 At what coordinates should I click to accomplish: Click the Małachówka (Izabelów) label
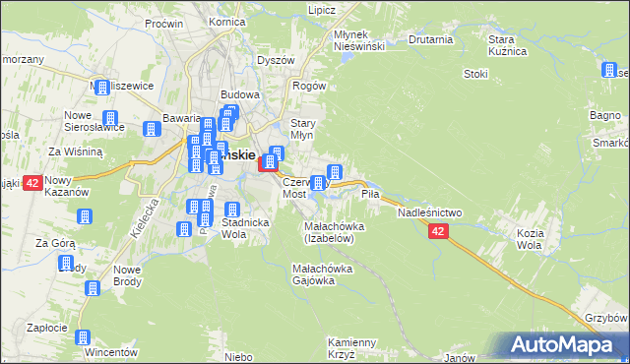[335, 232]
